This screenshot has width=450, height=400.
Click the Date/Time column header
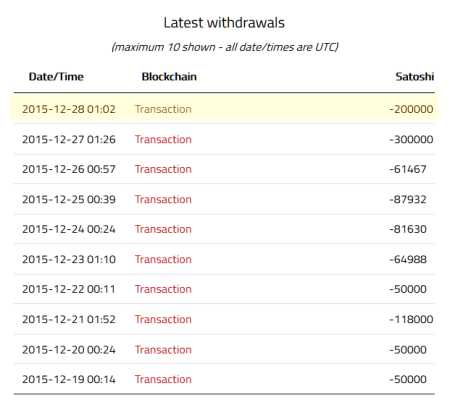coord(56,77)
